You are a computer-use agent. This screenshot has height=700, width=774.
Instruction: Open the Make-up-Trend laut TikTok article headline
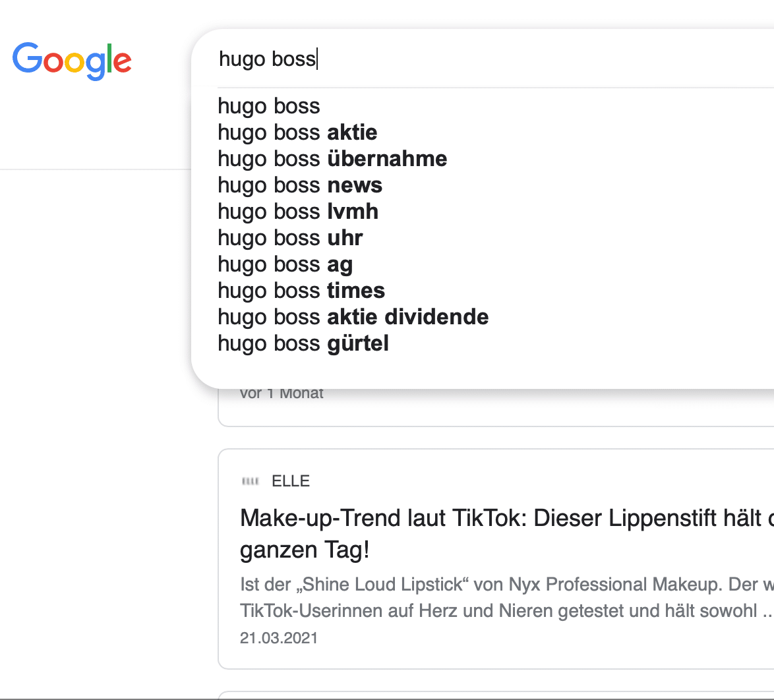point(506,534)
